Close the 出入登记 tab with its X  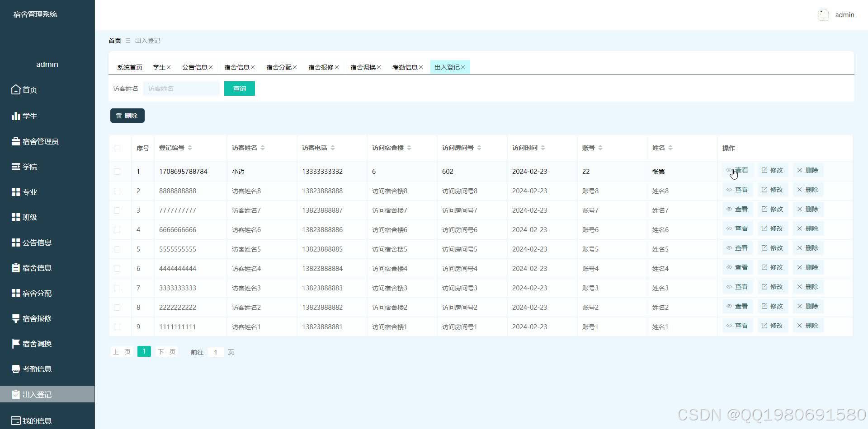463,67
